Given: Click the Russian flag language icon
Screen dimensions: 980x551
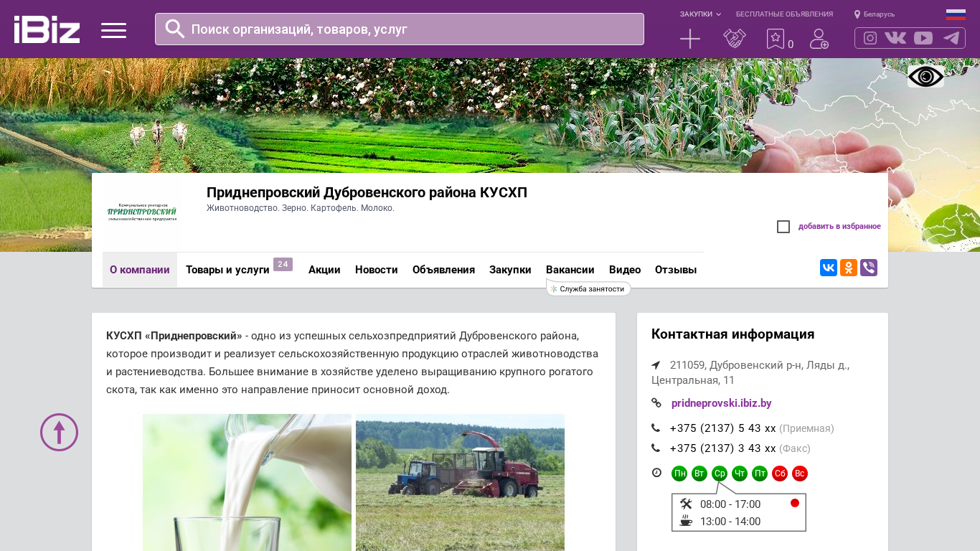Looking at the screenshot, I should tap(956, 14).
